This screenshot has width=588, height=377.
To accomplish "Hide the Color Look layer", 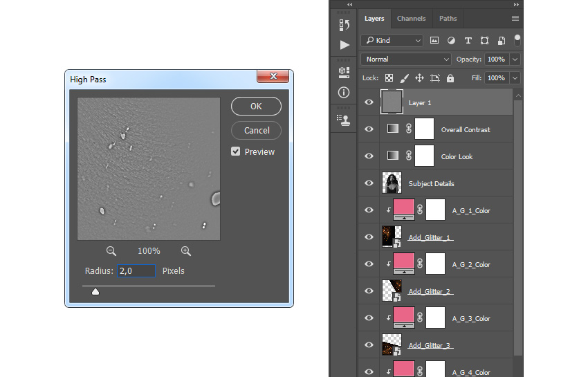I will (369, 156).
